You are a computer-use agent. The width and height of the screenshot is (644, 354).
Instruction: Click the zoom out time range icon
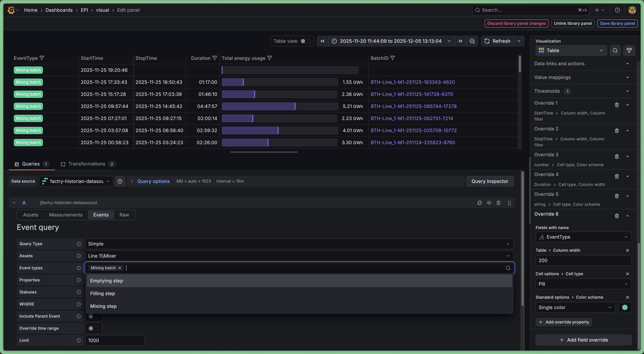(x=472, y=41)
